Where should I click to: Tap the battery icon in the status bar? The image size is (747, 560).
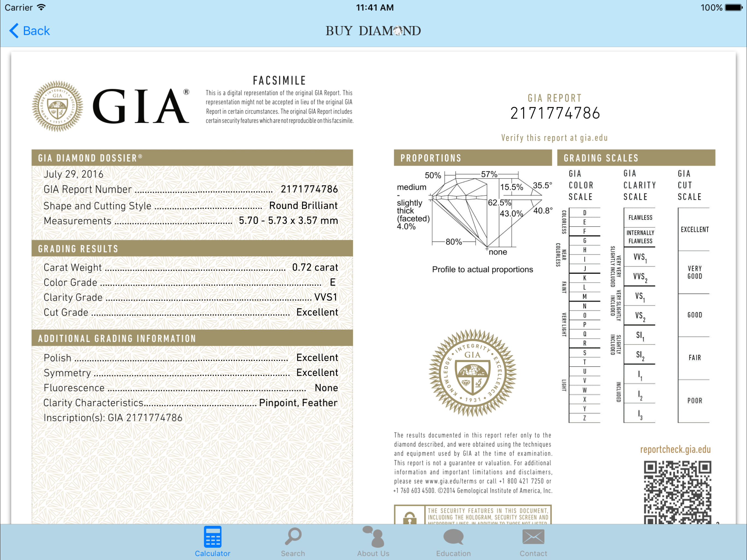734,7
